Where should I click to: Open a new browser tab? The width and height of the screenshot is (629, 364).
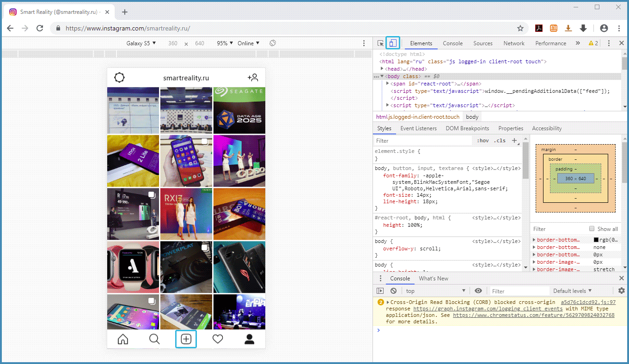pos(125,12)
